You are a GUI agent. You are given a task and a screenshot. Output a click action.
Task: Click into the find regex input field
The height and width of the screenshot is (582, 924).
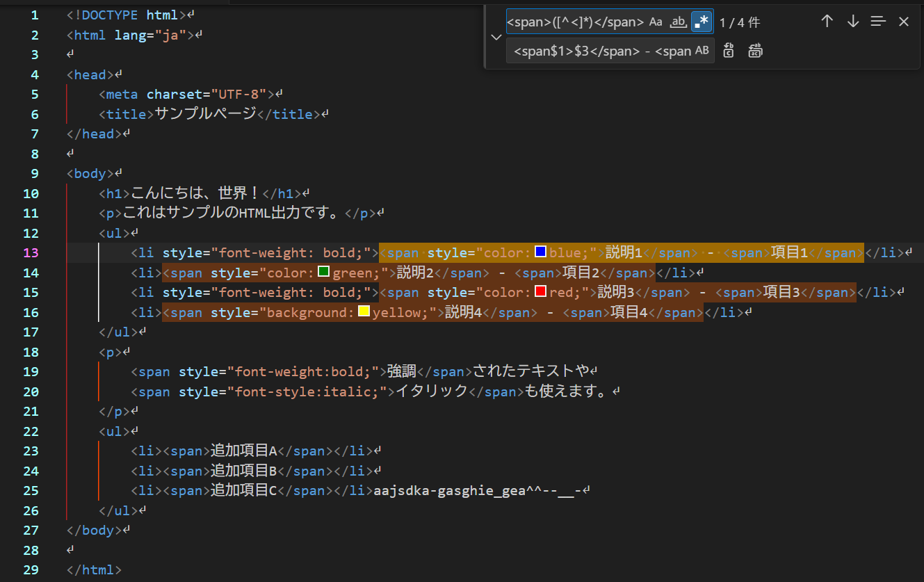pyautogui.click(x=576, y=22)
